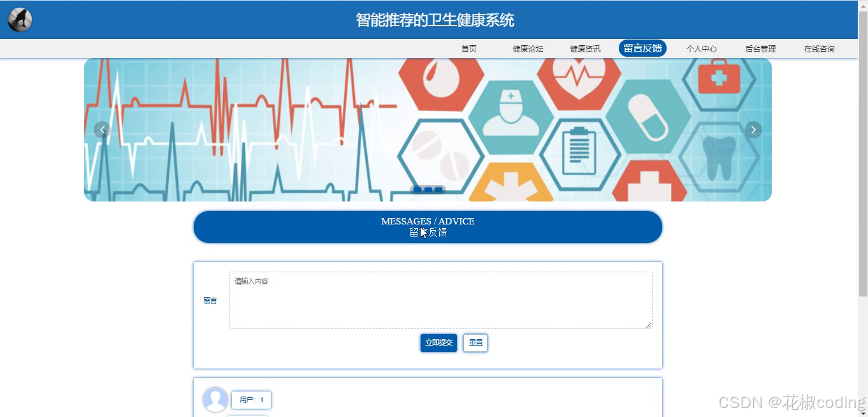Select the third carousel indicator dot
Viewport: 868px width, 417px height.
(x=438, y=189)
